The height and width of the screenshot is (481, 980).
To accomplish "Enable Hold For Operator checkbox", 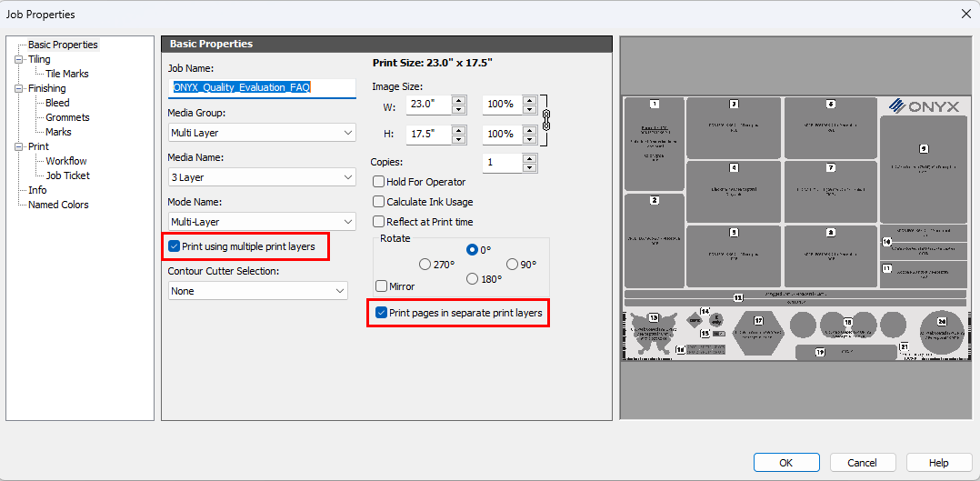I will 379,182.
